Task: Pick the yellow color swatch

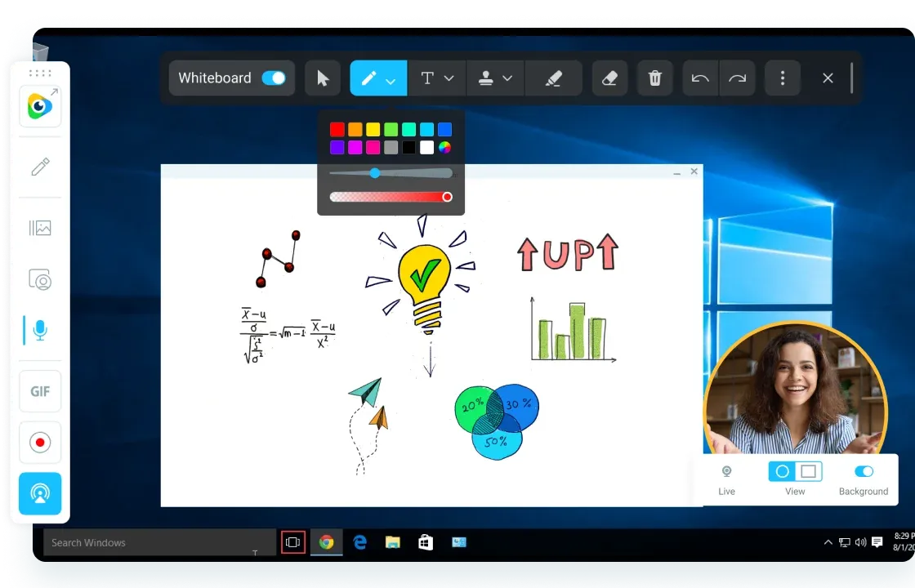Action: (373, 130)
